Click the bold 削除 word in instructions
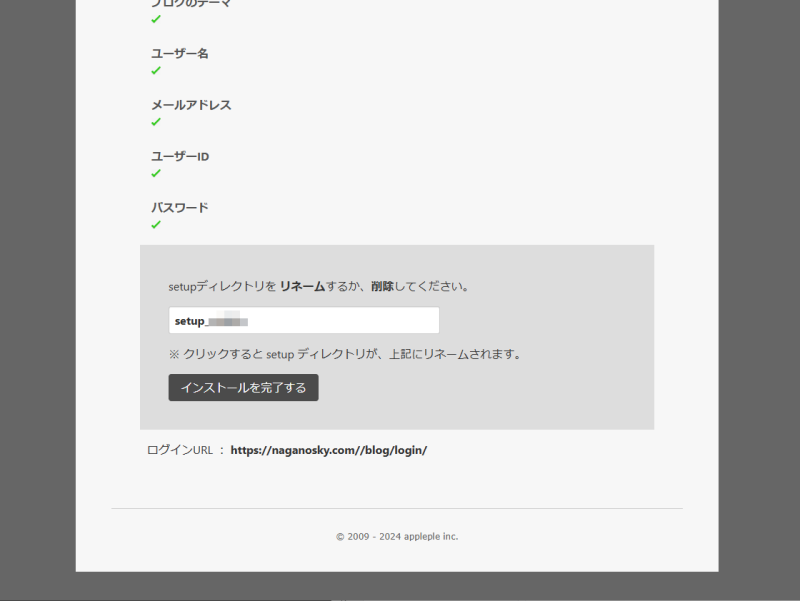 coord(382,286)
